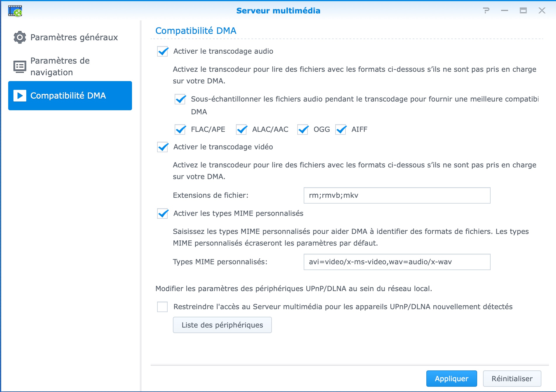Image resolution: width=556 pixels, height=392 pixels.
Task: Click the Extensions de fichier field
Action: point(397,195)
